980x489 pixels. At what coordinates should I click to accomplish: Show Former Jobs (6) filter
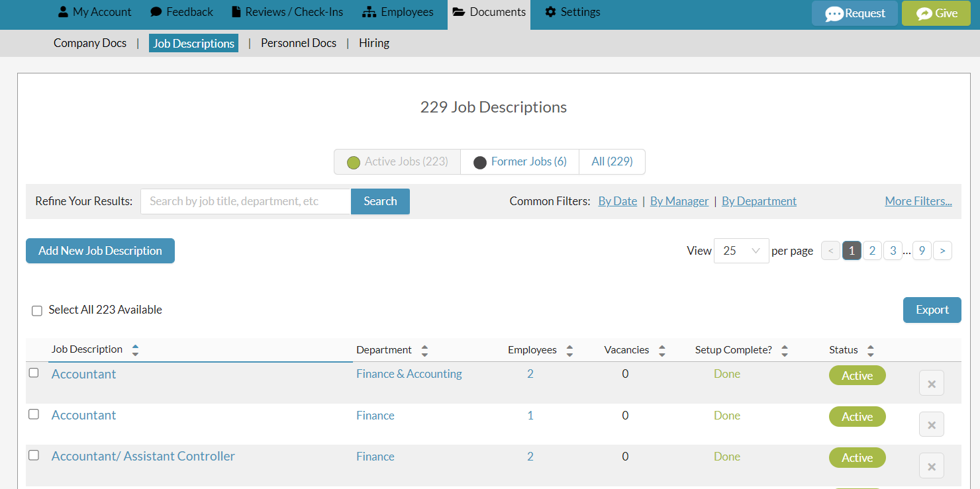tap(520, 161)
